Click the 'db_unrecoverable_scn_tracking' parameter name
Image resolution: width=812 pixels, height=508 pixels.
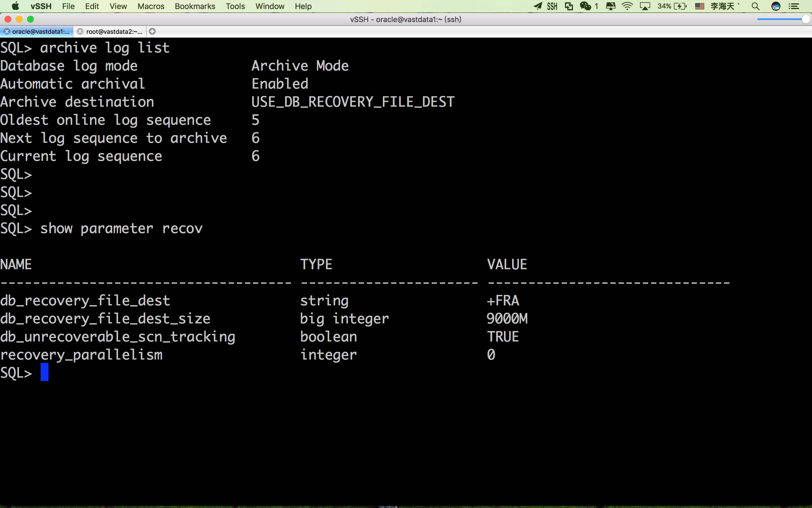coord(118,337)
